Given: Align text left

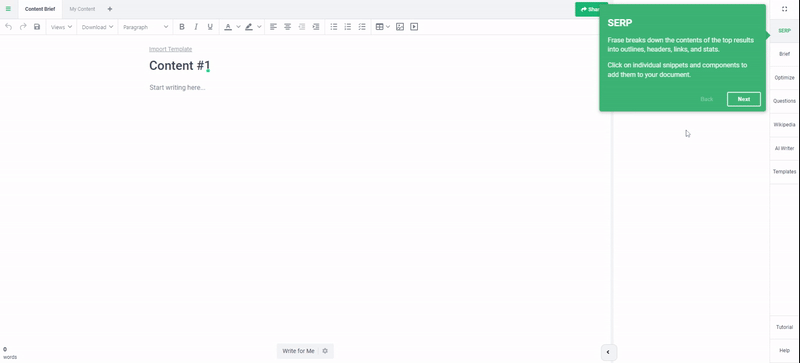Looking at the screenshot, I should click(273, 27).
